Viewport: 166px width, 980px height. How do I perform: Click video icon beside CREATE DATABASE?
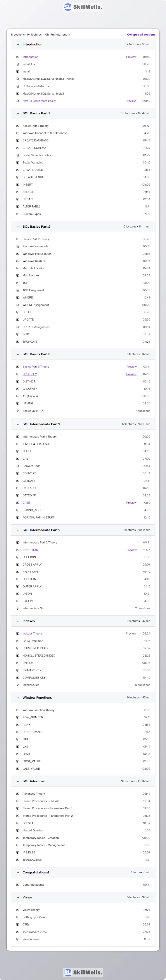(18, 140)
